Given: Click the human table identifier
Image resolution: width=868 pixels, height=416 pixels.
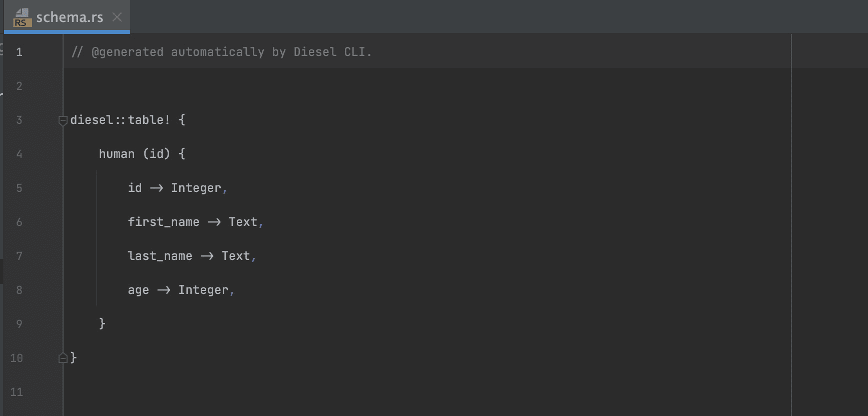Looking at the screenshot, I should [117, 154].
